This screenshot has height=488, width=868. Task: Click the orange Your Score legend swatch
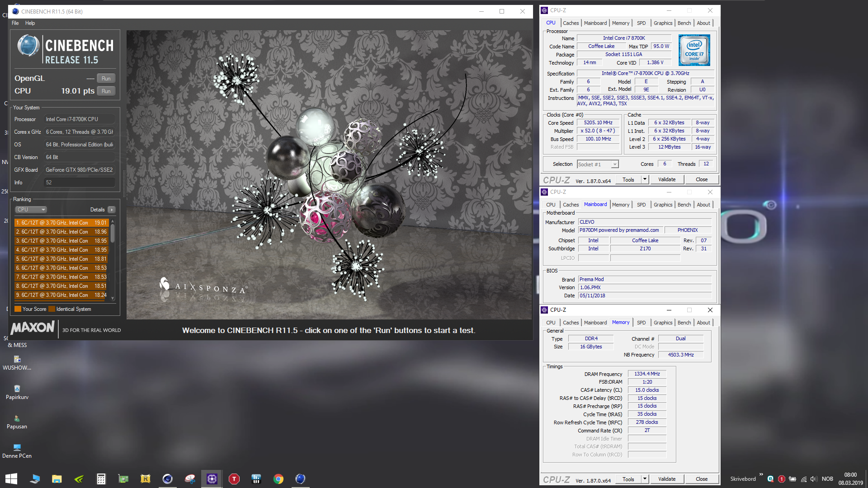[18, 309]
